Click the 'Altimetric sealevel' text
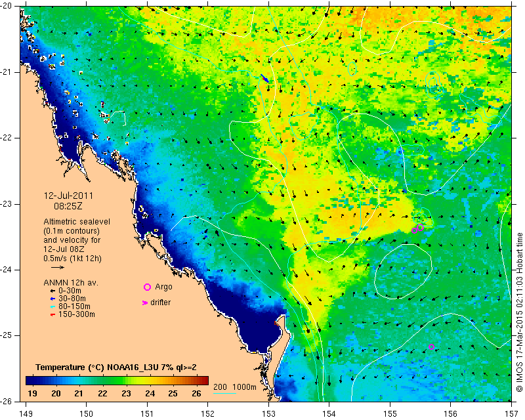Screen dimensions: 525x420 click(x=77, y=222)
